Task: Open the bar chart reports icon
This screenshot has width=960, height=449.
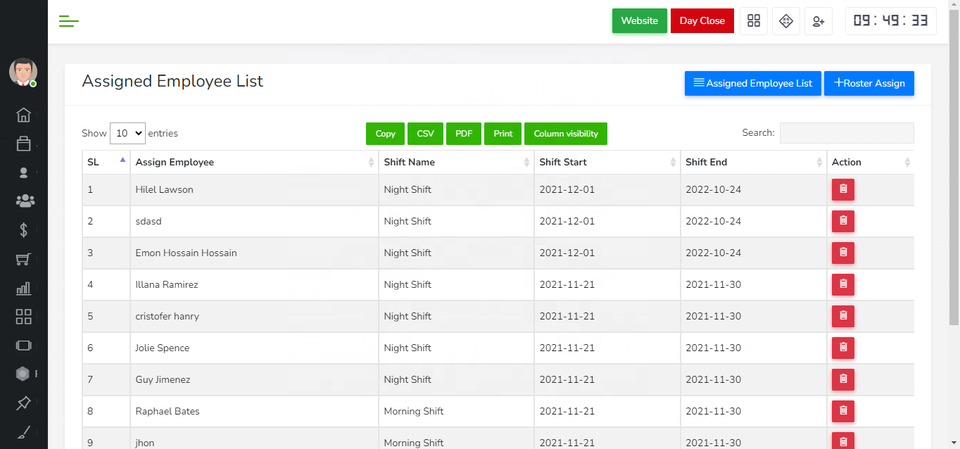Action: (24, 288)
